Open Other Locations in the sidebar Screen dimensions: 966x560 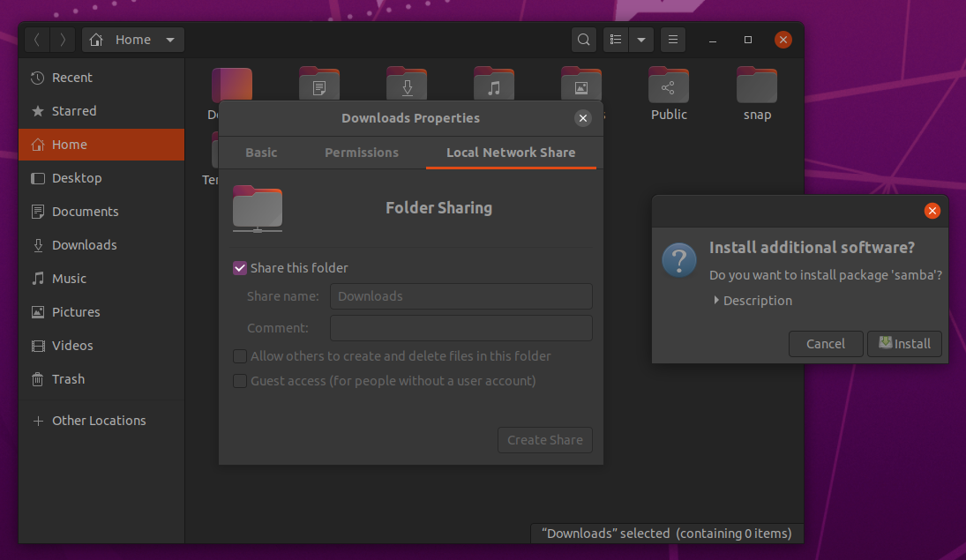(99, 421)
